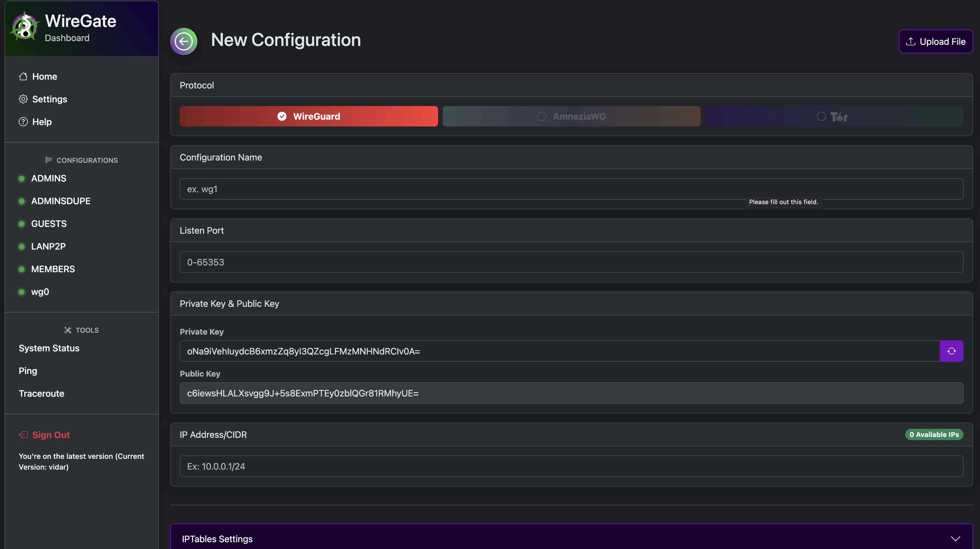Expand the IPTables Settings section
The height and width of the screenshot is (549, 980).
coord(571,538)
